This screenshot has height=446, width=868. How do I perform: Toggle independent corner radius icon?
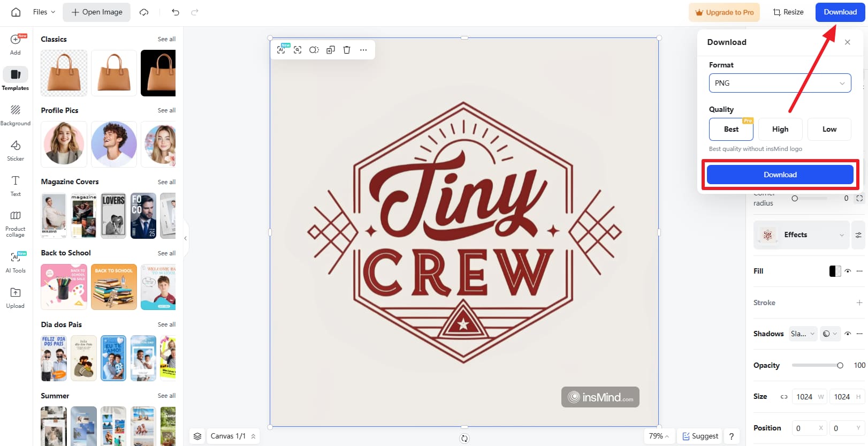tap(859, 198)
